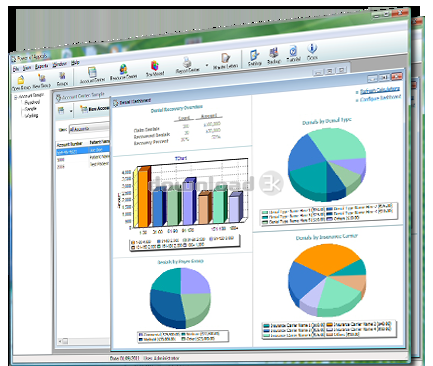Viewport: 433px width, 366px height.
Task: Open the Reports menu
Action: pyautogui.click(x=42, y=66)
